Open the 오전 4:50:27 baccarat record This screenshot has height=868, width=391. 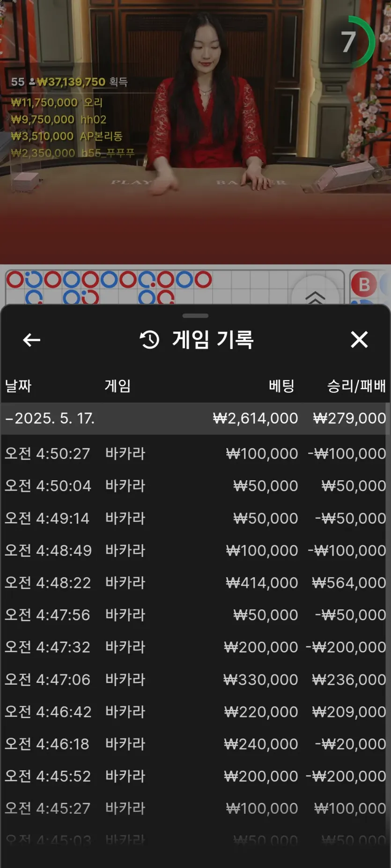195,453
